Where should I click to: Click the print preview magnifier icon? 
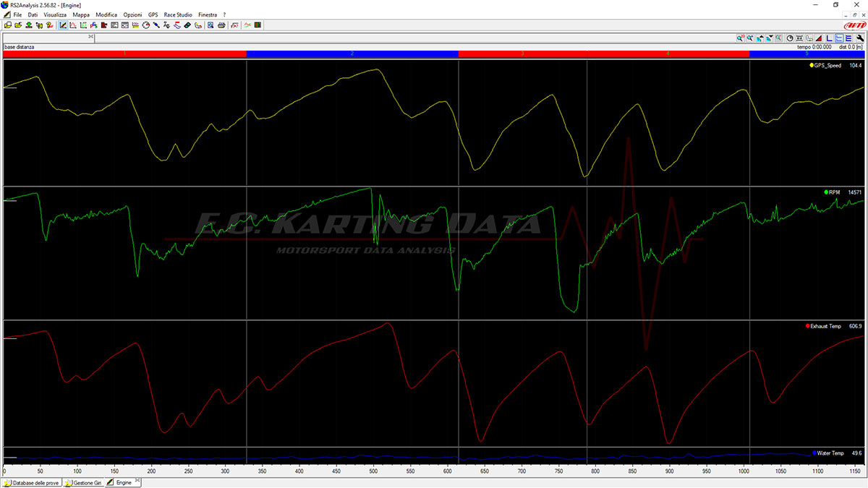[x=210, y=25]
